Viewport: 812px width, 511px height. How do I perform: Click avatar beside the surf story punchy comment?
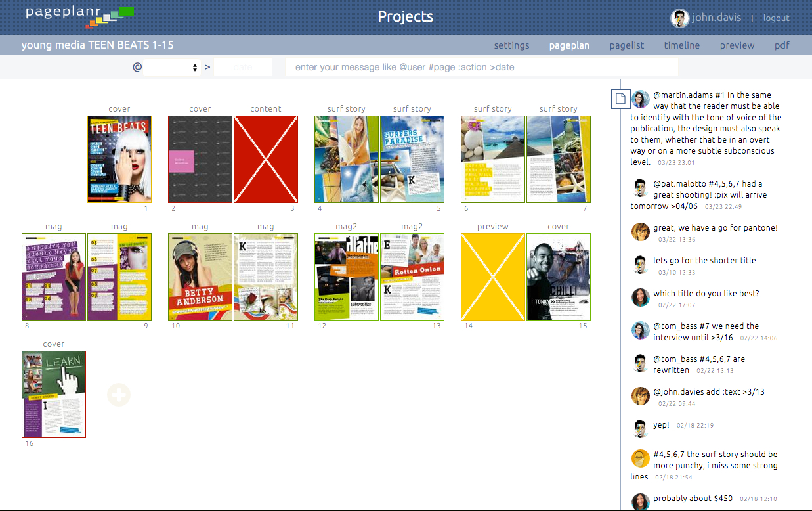point(641,458)
